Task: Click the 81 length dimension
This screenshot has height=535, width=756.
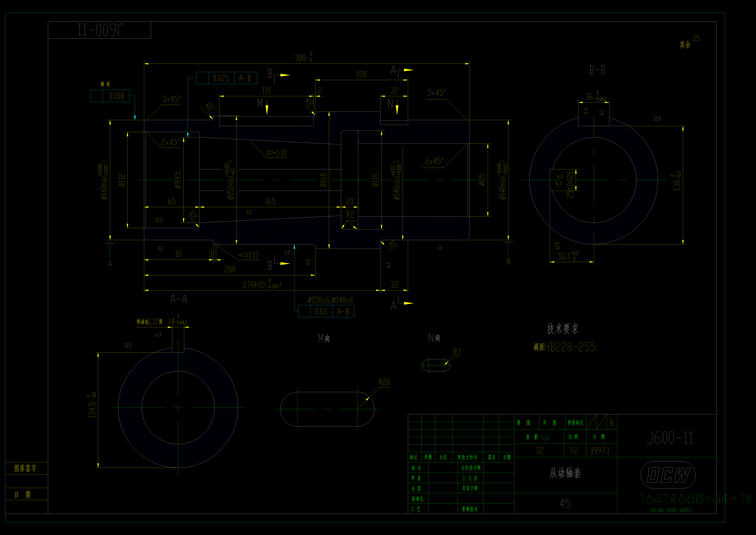Action: pos(178,254)
